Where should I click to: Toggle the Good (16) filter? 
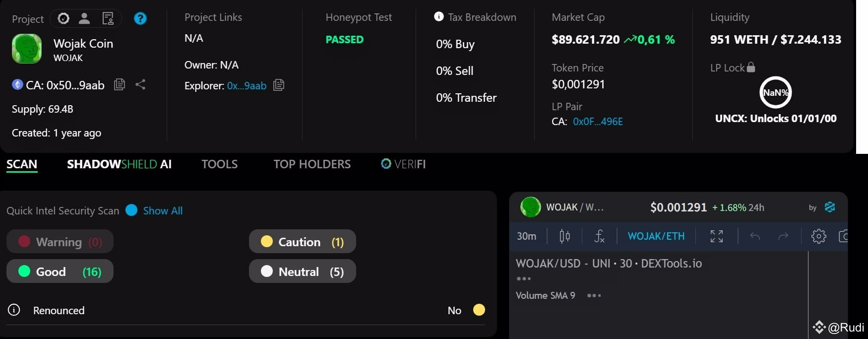click(60, 271)
